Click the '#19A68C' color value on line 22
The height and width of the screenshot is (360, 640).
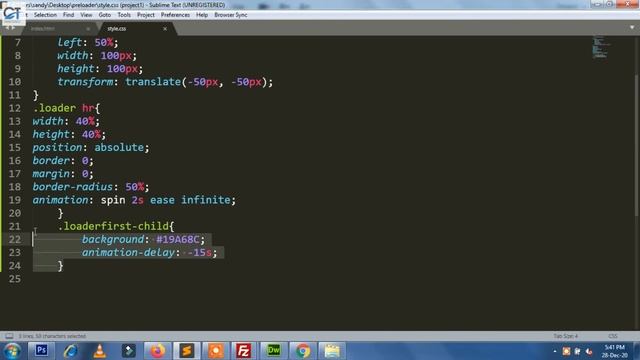pos(178,239)
